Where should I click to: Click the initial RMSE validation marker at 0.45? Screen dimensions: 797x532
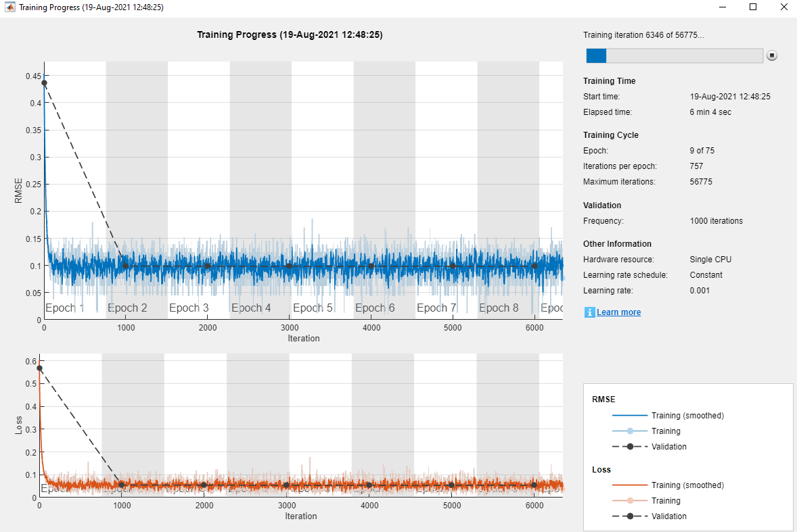tap(44, 82)
